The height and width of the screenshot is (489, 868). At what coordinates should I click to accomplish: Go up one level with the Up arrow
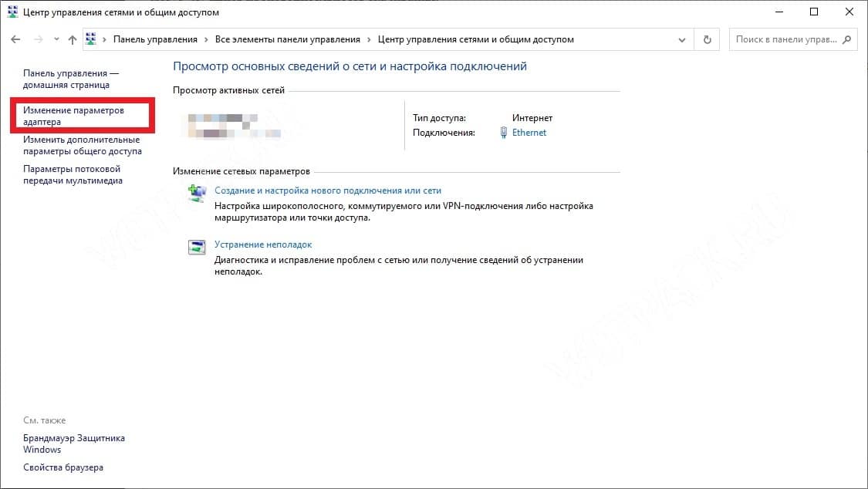tap(72, 39)
